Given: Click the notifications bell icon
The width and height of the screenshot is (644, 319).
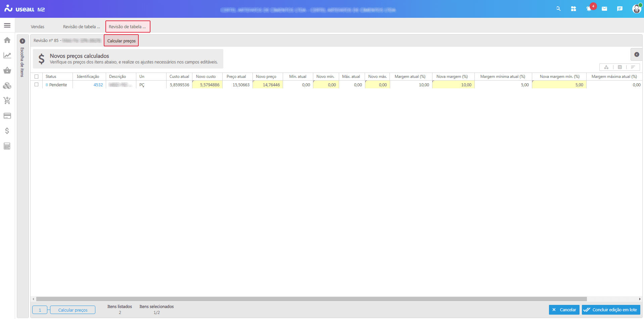Looking at the screenshot, I should tap(589, 9).
